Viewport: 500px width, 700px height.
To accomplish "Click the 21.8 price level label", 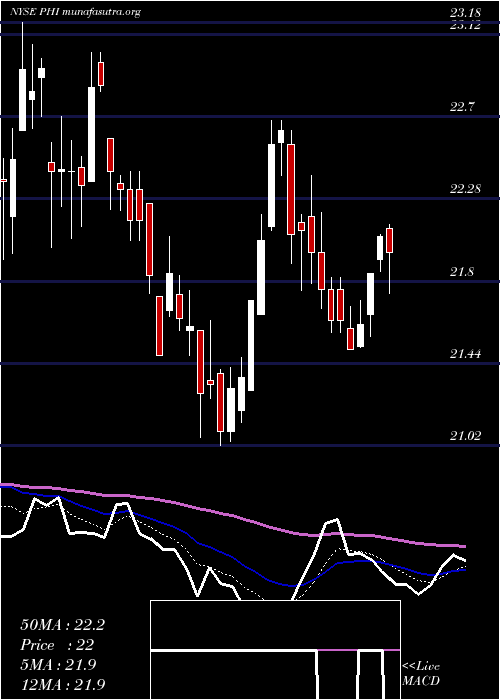I will click(x=462, y=272).
